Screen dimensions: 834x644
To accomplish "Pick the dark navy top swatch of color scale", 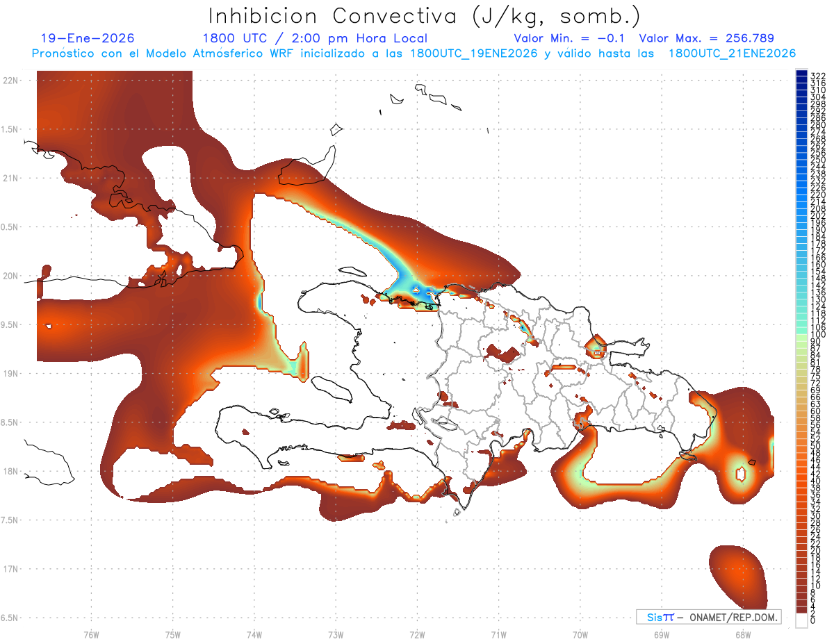I will tap(801, 73).
